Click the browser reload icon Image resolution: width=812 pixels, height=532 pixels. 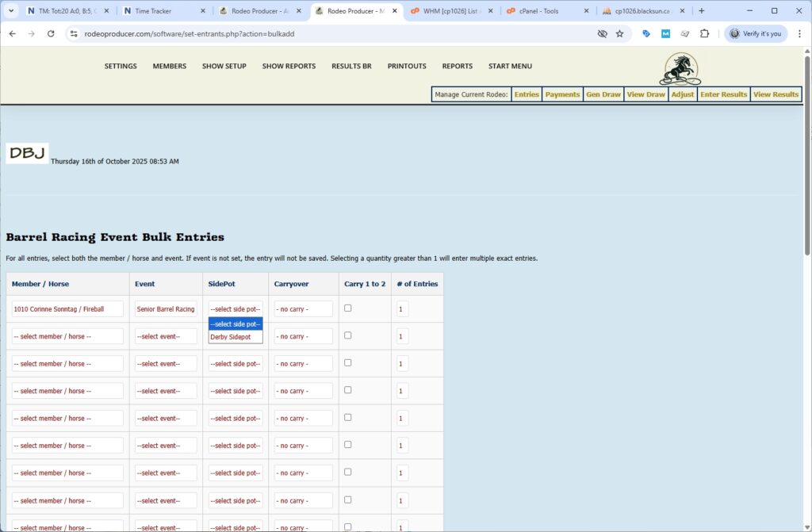[50, 34]
